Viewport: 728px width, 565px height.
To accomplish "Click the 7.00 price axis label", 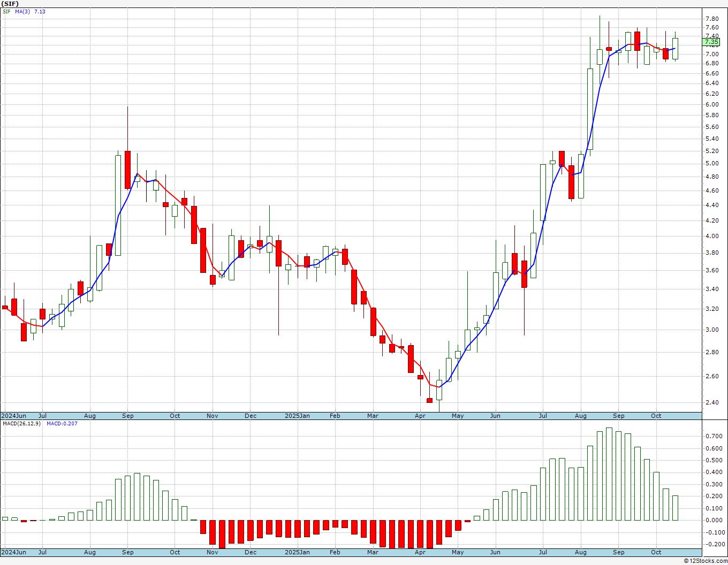I will click(711, 54).
